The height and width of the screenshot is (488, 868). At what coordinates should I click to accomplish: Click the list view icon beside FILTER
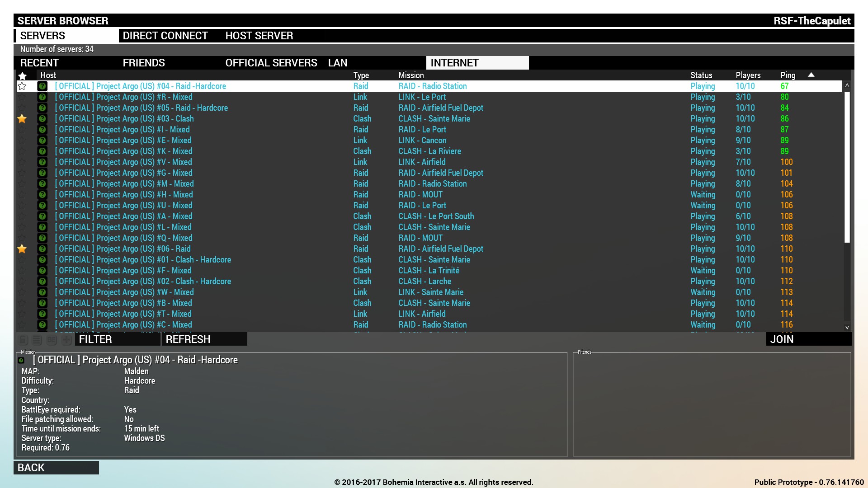click(38, 340)
